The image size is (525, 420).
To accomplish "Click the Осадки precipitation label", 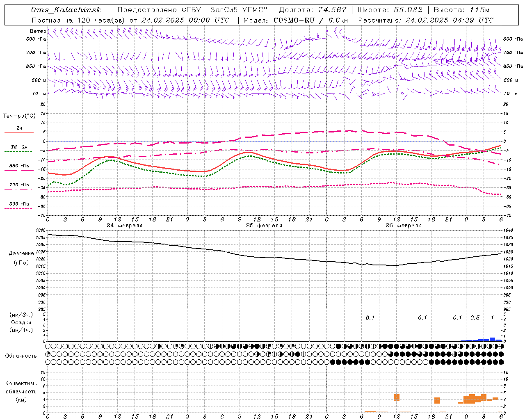I will (21, 322).
